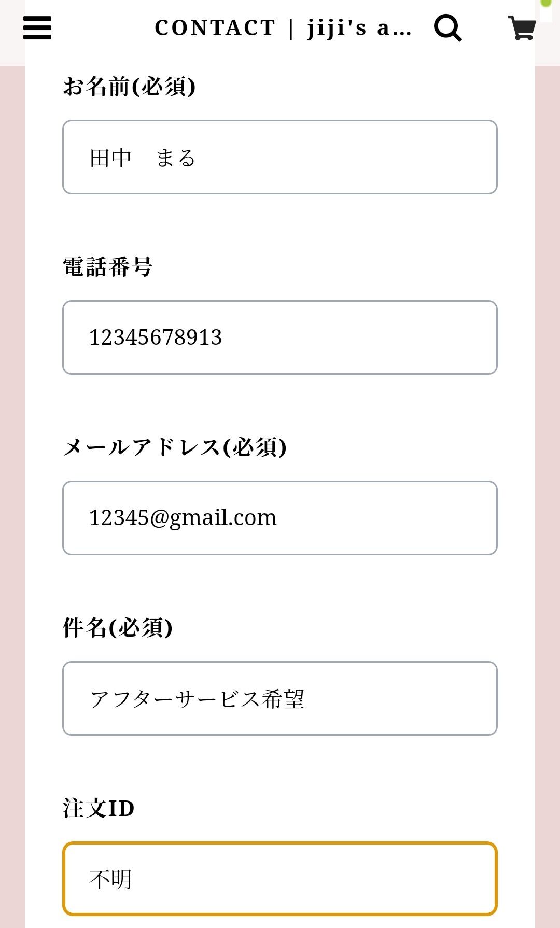
Task: Click the pink margin right of form
Action: coord(548,467)
